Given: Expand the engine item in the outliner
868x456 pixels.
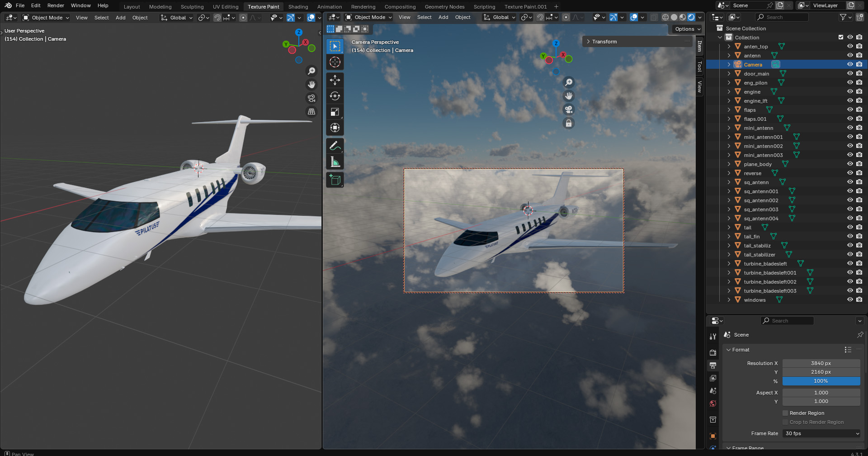Looking at the screenshot, I should (729, 91).
